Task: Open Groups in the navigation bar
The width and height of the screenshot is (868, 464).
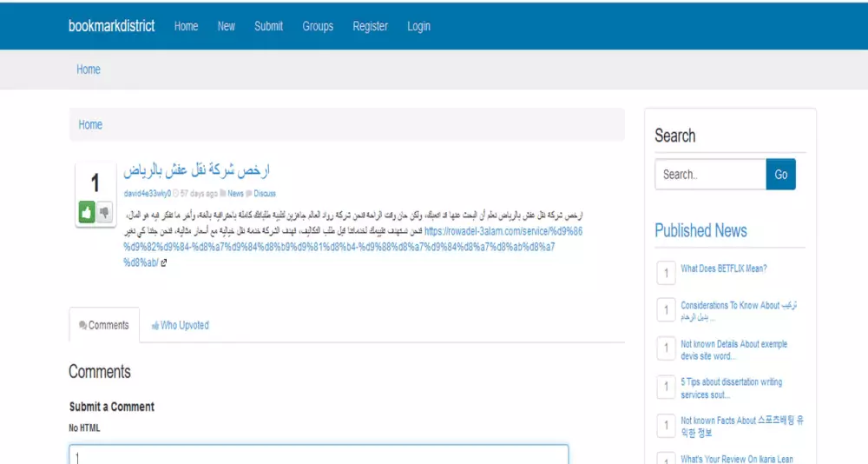Action: pyautogui.click(x=318, y=26)
